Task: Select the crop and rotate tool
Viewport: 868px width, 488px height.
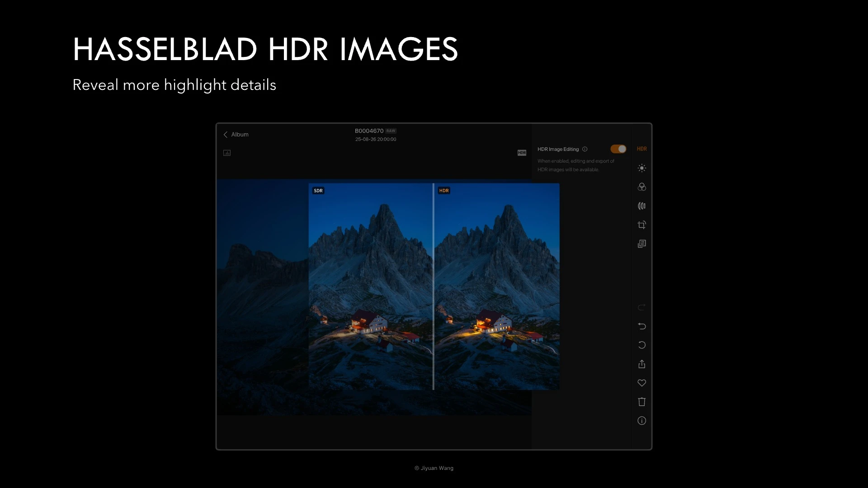Action: pyautogui.click(x=642, y=225)
